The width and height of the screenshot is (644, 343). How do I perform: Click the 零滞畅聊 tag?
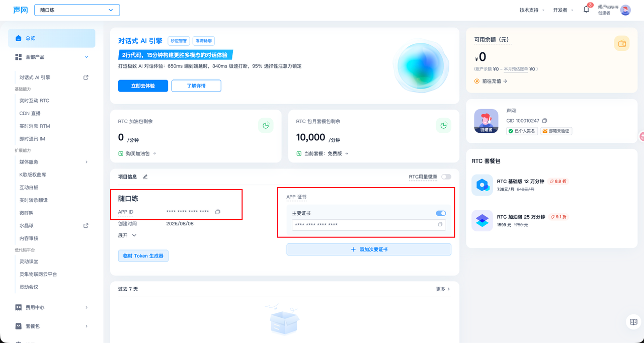[204, 41]
